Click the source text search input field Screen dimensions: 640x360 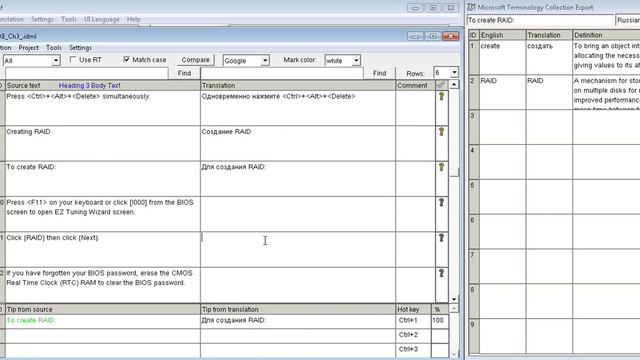click(x=87, y=73)
